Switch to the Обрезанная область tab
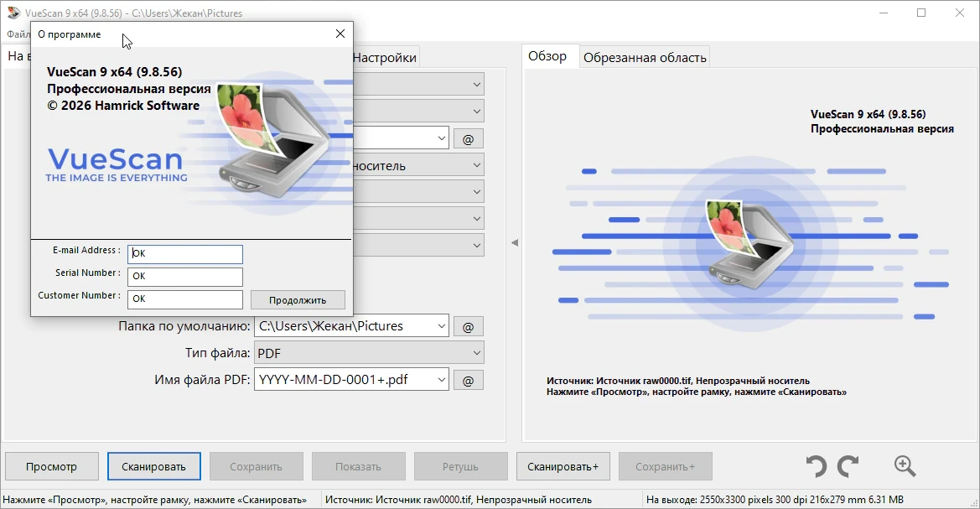The height and width of the screenshot is (509, 980). tap(645, 58)
